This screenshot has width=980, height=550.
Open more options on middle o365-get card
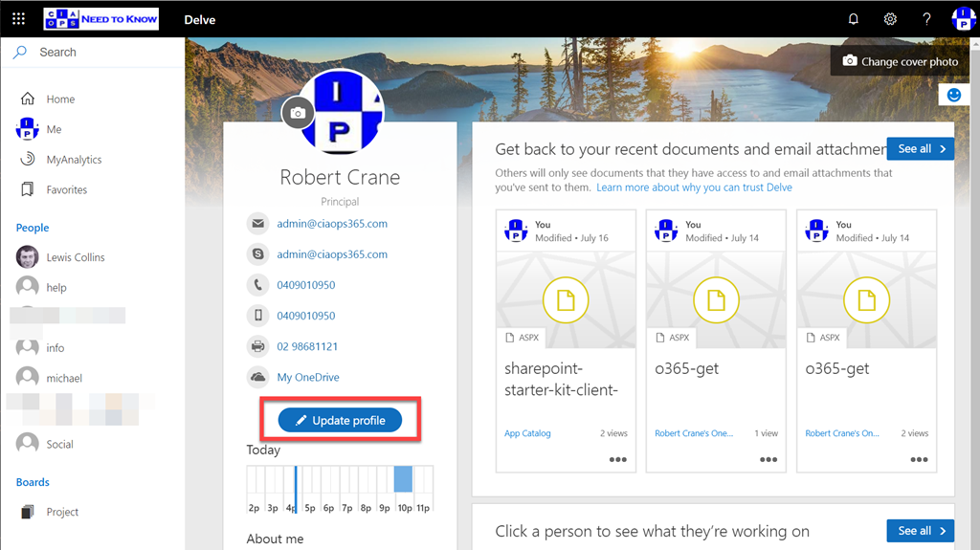(768, 459)
